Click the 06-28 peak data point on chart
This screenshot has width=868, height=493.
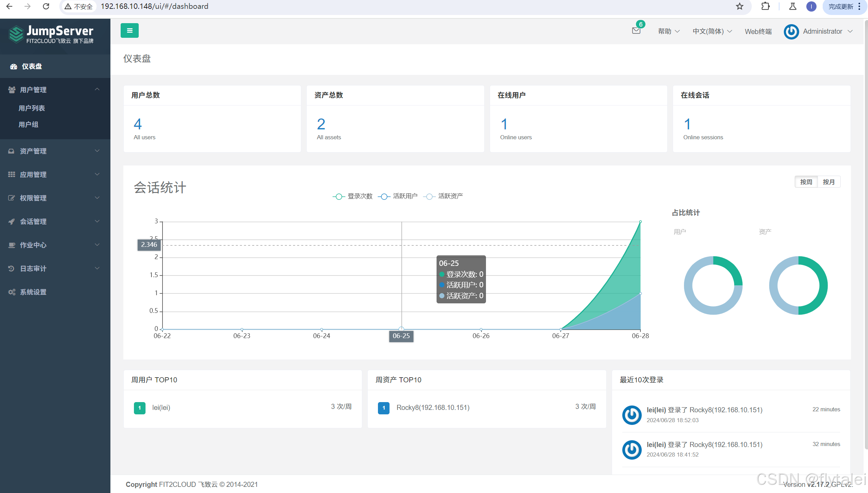(640, 222)
